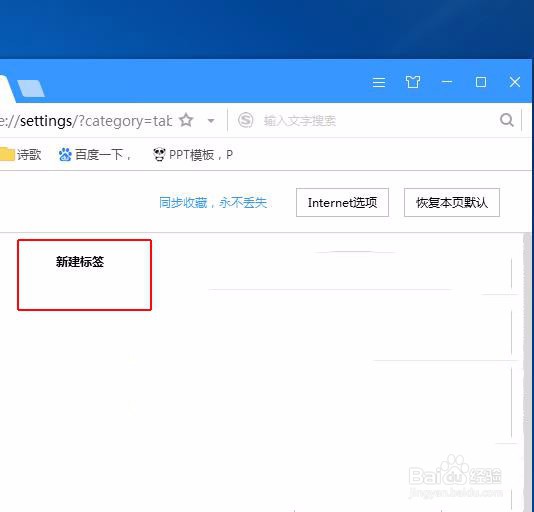Close the browser window

click(x=515, y=82)
